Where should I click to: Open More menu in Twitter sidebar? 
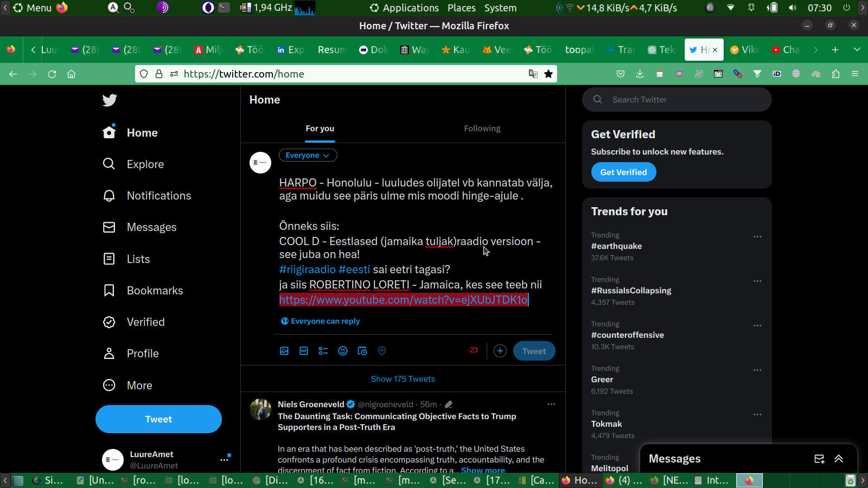tap(128, 386)
